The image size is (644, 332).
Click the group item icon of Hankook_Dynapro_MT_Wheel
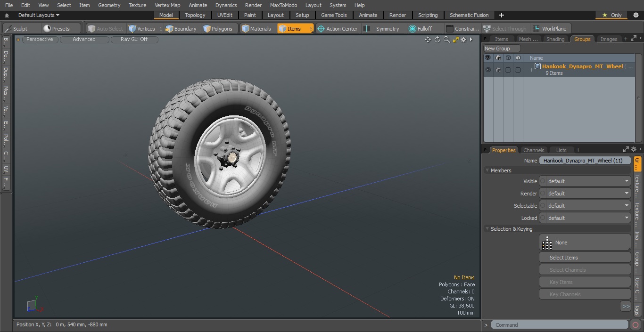coord(537,66)
